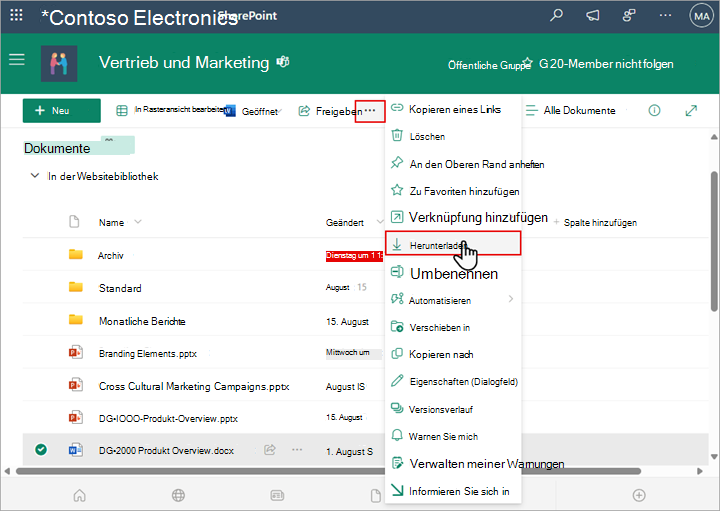Click the globe icon in bottom bar
This screenshot has width=720, height=511.
[x=178, y=495]
